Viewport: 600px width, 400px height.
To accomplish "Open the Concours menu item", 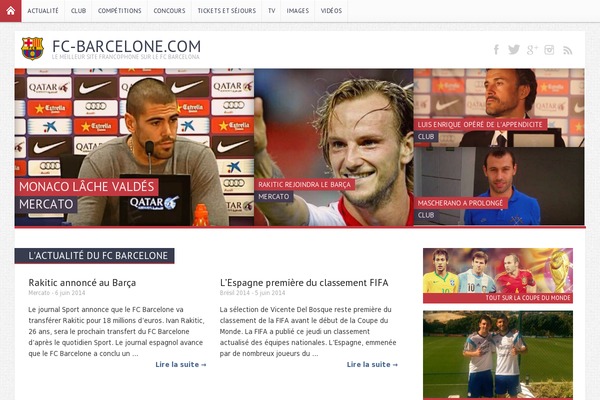I will (169, 11).
